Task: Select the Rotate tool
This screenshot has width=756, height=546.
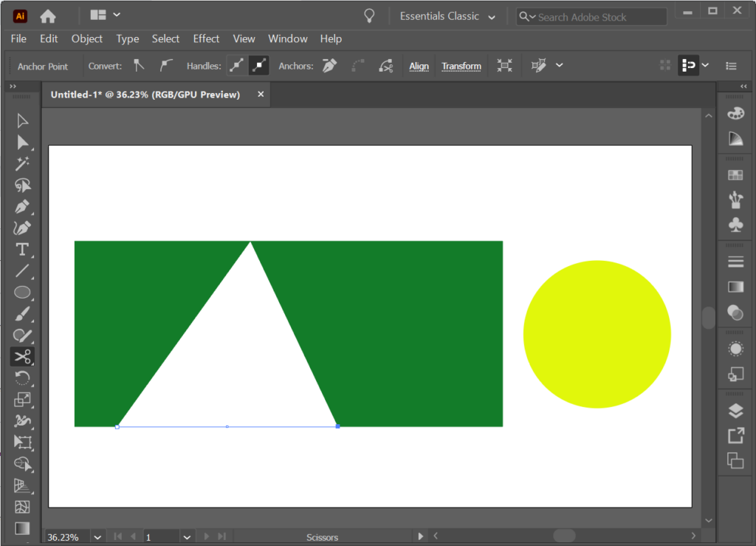Action: pyautogui.click(x=22, y=378)
